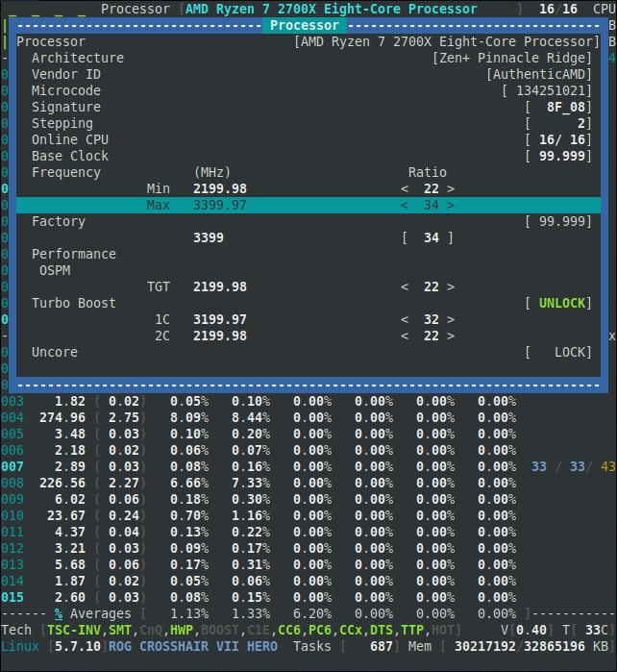Select the Ratio column header
Viewport: 617px width, 672px height.
tap(427, 173)
